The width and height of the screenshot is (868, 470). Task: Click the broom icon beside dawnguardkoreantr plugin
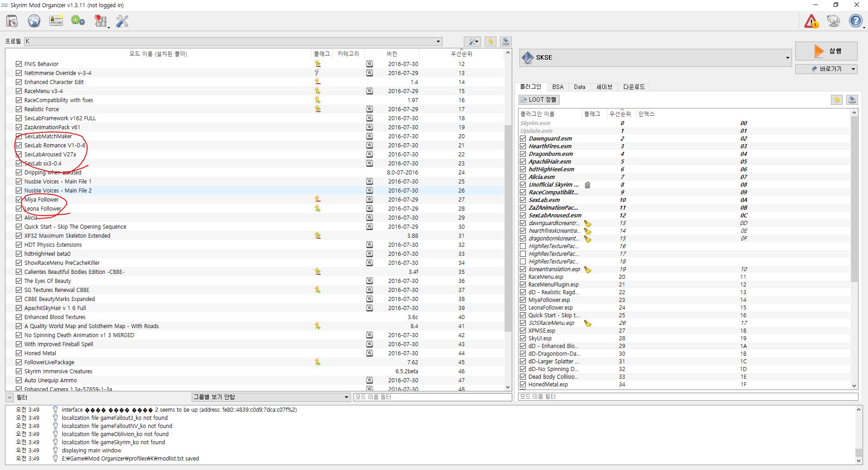(587, 223)
